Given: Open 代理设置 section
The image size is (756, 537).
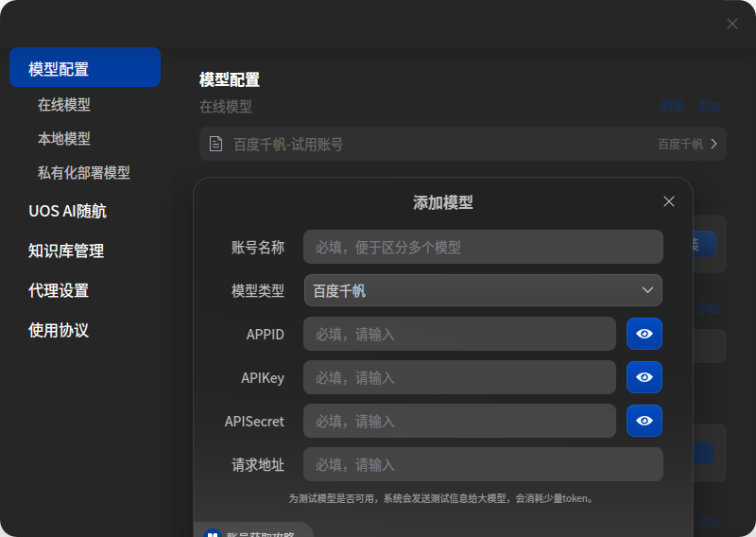Looking at the screenshot, I should point(59,290).
